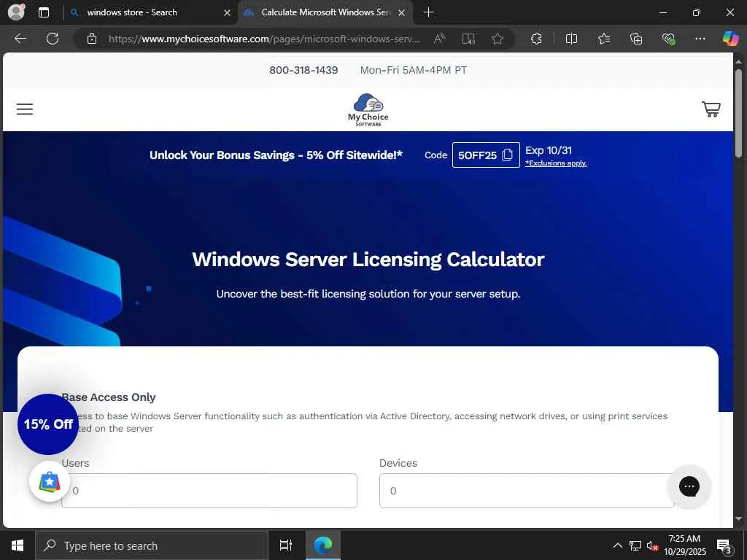Close the windows store - Search tab
Viewport: 747px width, 560px height.
click(228, 13)
